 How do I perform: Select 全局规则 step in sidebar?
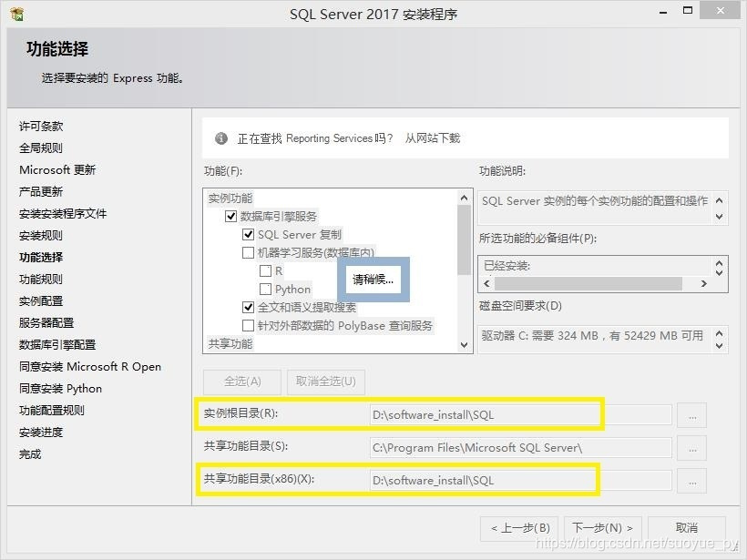coord(41,148)
